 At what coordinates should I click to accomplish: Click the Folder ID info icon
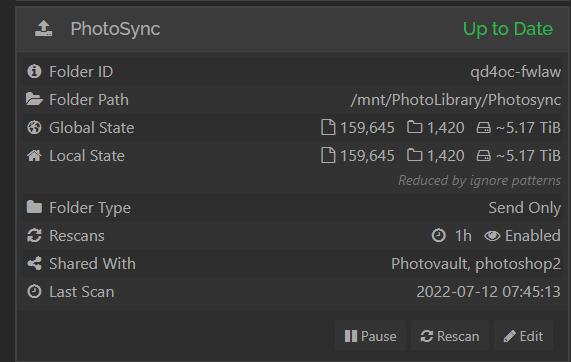34,71
